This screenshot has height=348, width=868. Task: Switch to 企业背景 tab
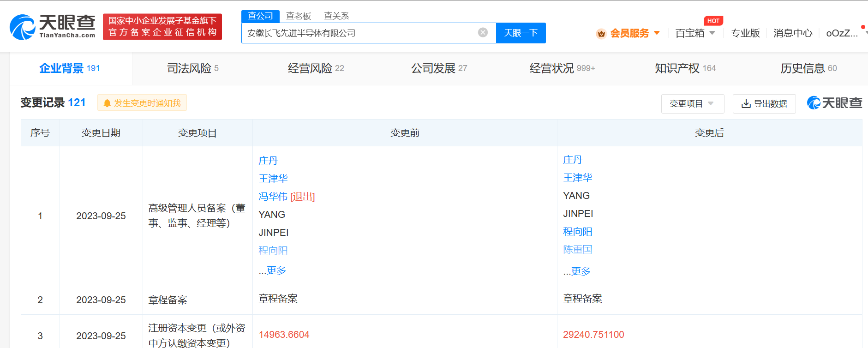tap(70, 68)
